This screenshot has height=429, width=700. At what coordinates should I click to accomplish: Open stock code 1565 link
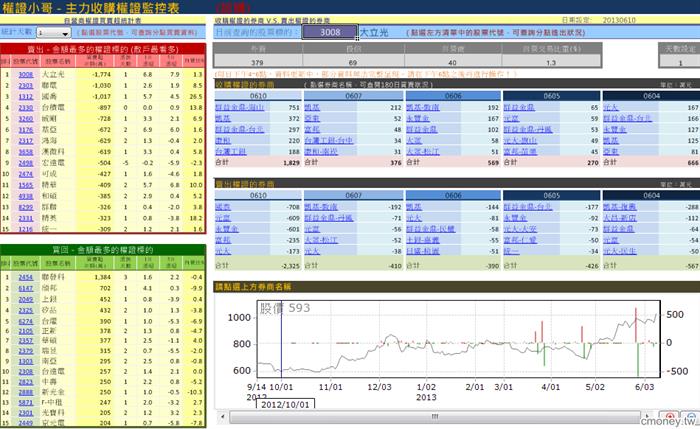(x=25, y=185)
